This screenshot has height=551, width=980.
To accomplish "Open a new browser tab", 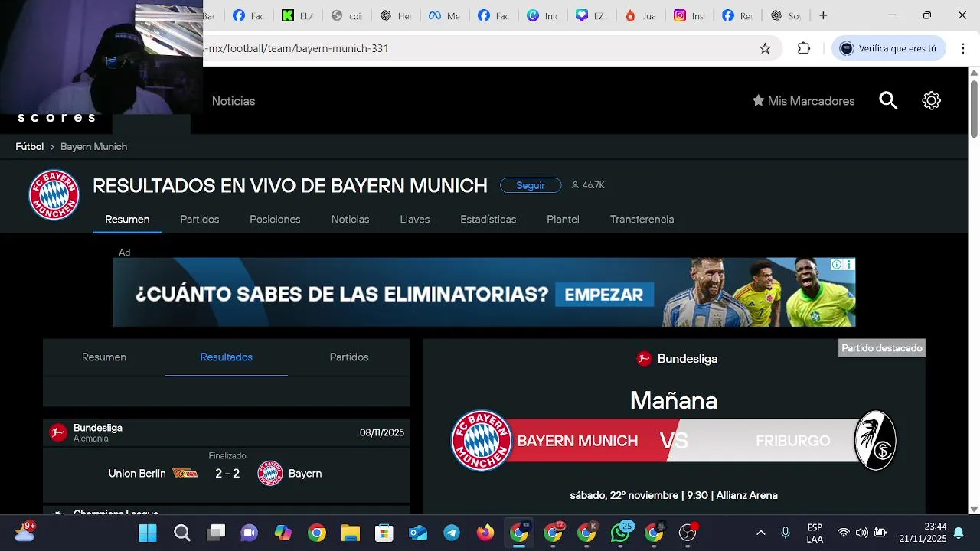I will pyautogui.click(x=823, y=15).
